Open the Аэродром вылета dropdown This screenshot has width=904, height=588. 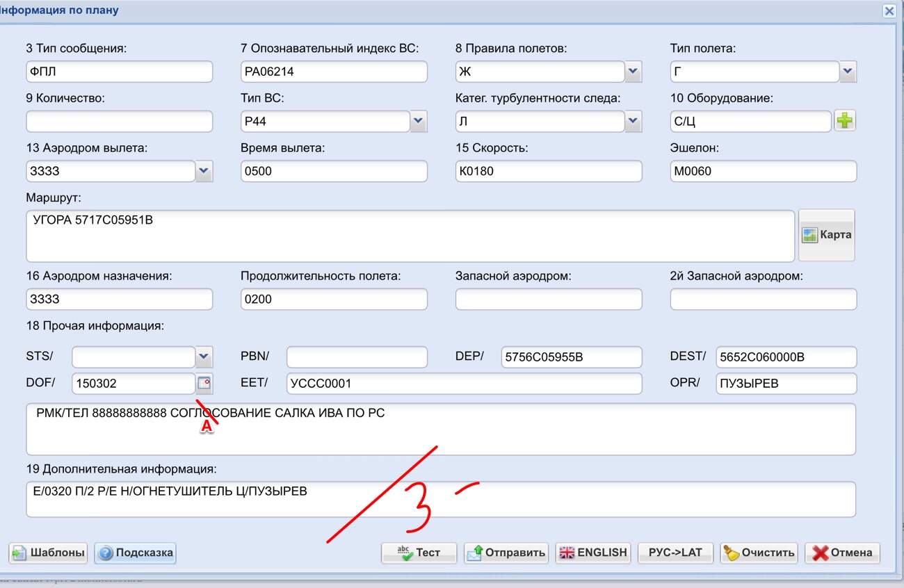pos(204,170)
